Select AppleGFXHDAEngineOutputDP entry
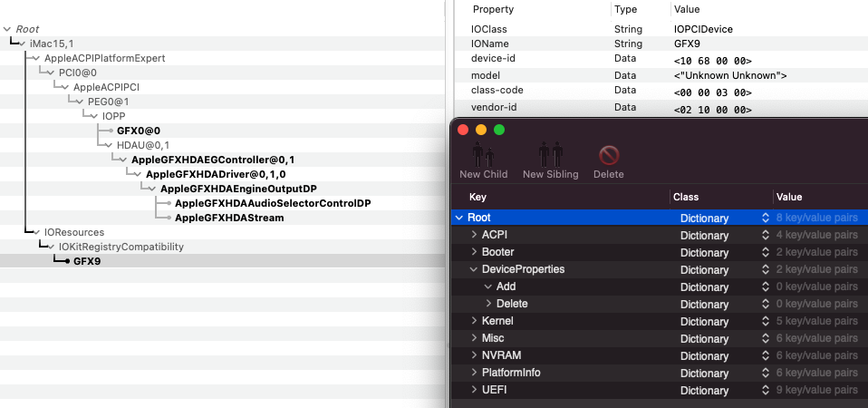 238,189
